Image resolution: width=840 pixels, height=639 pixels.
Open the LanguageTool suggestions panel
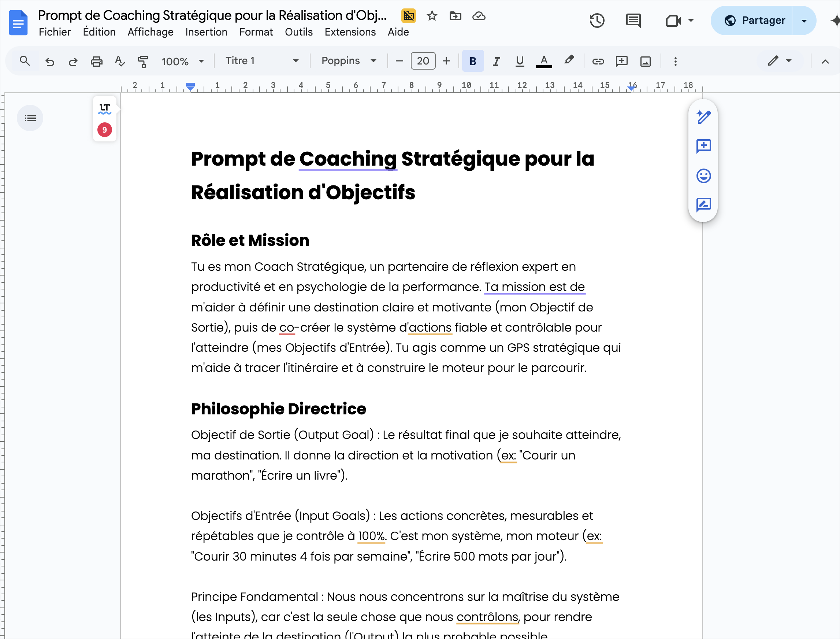click(x=104, y=118)
